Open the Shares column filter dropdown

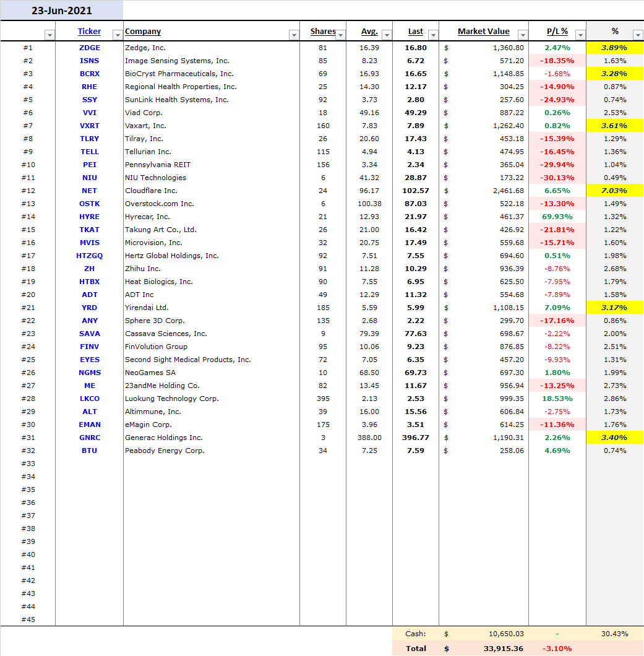[x=340, y=35]
